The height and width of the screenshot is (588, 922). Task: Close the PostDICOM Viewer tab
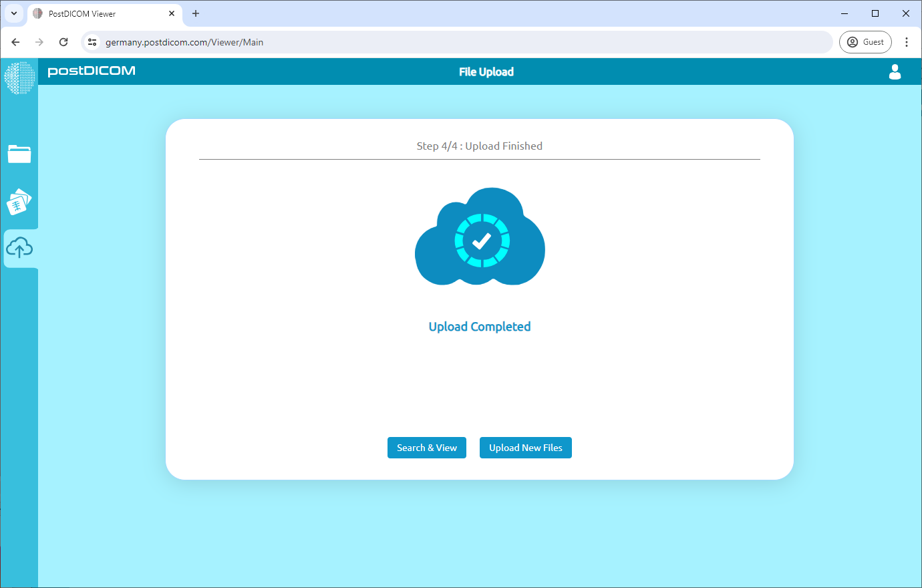tap(172, 13)
